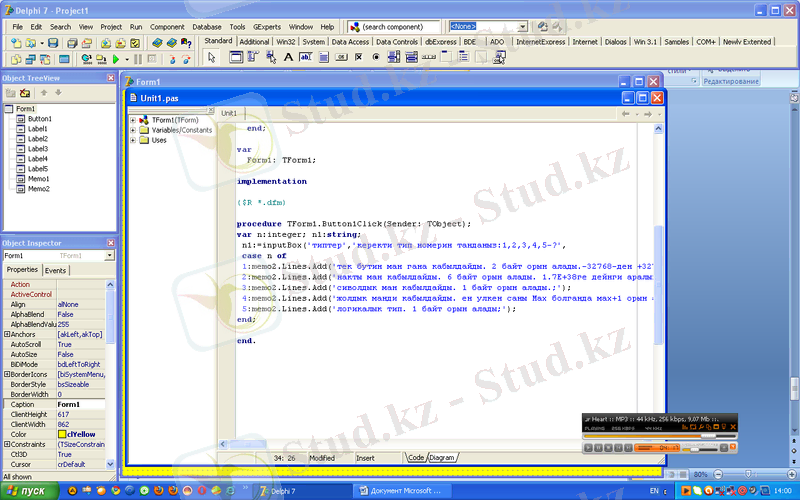Expand TForm1(TForm) node in code explorer
Viewport: 800px width, 500px height.
[x=133, y=120]
